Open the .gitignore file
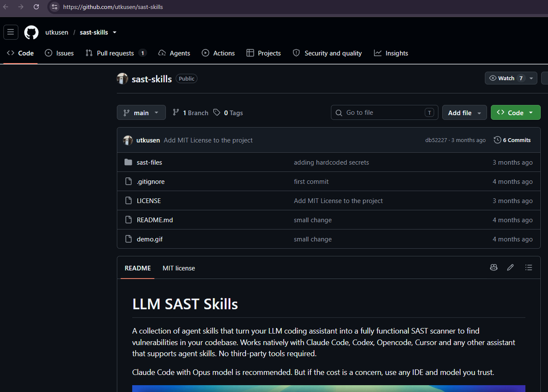 pyautogui.click(x=151, y=181)
